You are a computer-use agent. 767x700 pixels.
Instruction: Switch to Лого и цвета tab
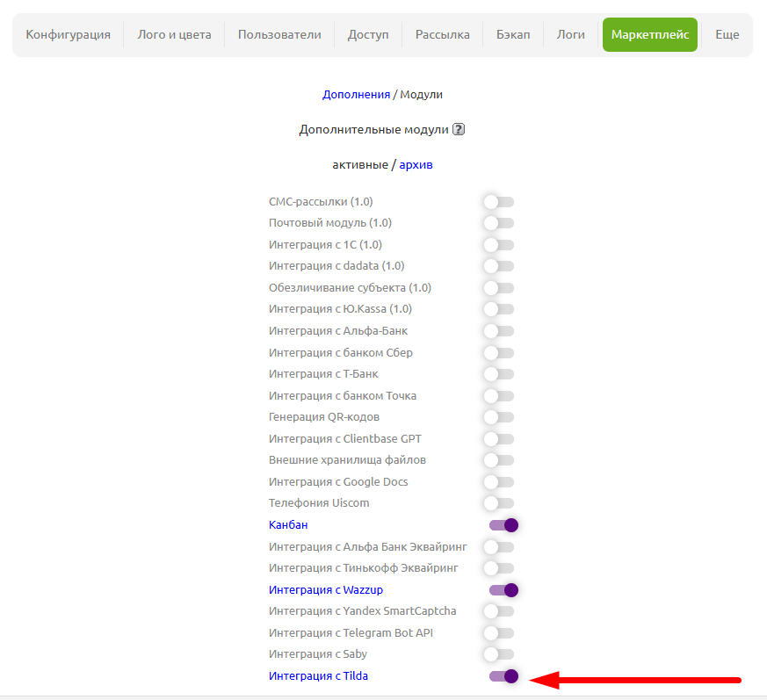click(174, 35)
